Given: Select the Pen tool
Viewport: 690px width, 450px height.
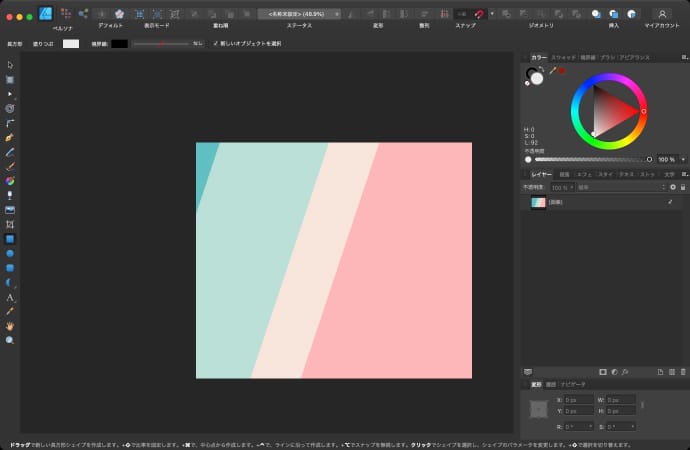Looking at the screenshot, I should point(10,137).
